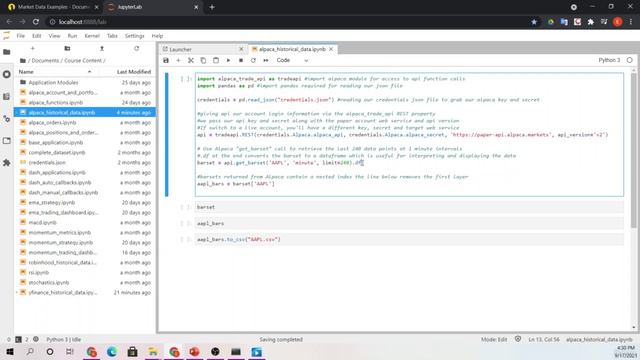Click the Ln 13, Col 56 status entry

544,340
